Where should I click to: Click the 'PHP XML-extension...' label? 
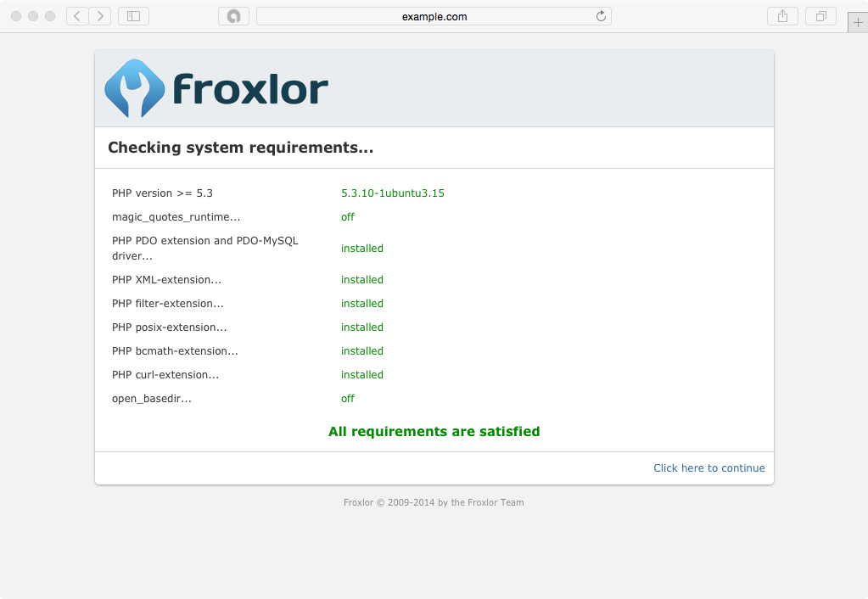[x=166, y=280]
